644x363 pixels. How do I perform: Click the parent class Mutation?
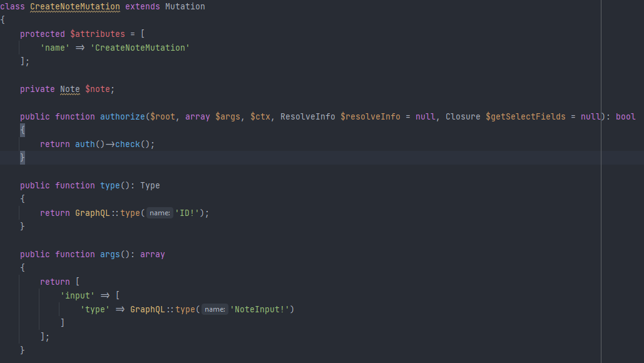185,6
